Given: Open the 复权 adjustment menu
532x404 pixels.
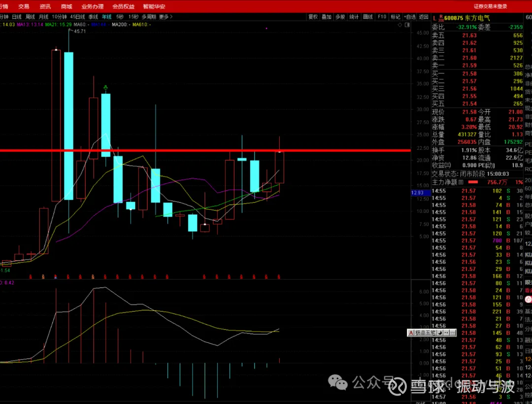Looking at the screenshot, I should tap(313, 17).
